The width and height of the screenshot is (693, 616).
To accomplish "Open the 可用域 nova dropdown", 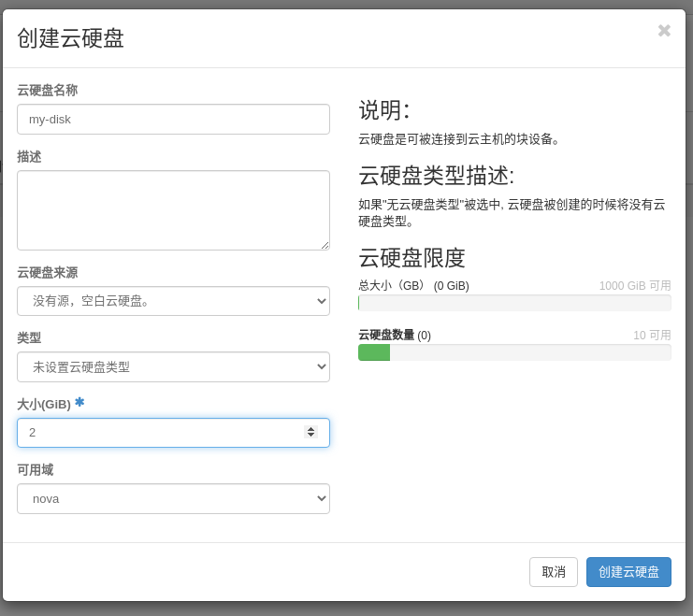I will pyautogui.click(x=173, y=498).
